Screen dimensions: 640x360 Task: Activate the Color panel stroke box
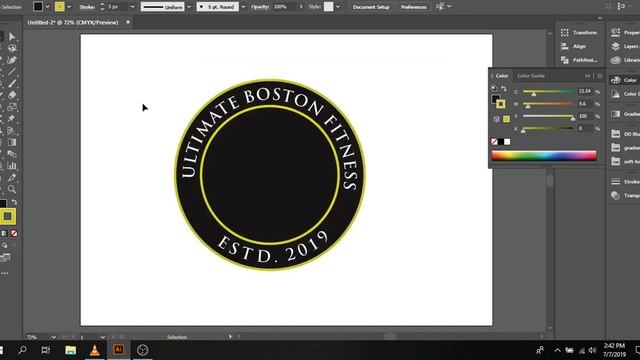pos(501,104)
